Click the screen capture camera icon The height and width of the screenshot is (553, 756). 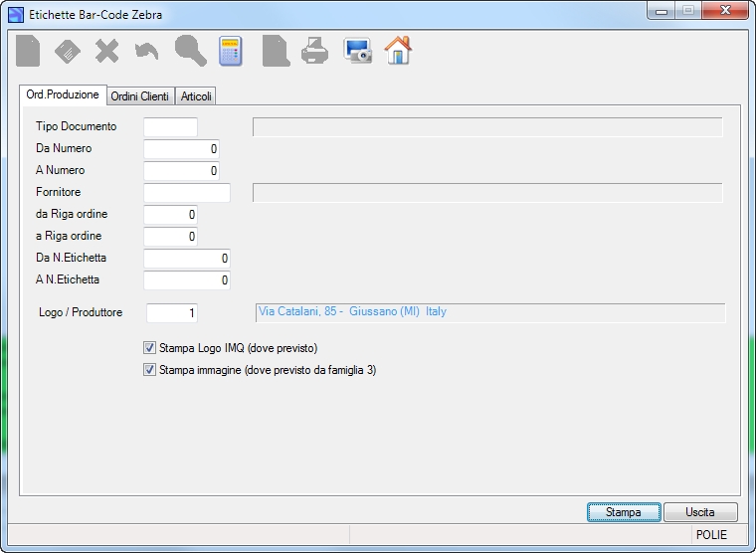357,51
